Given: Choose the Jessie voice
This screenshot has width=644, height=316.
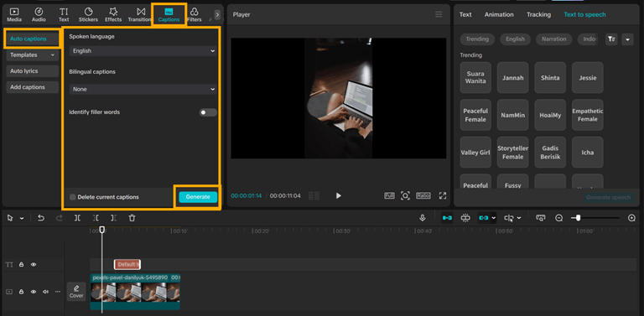Looking at the screenshot, I should (x=588, y=78).
